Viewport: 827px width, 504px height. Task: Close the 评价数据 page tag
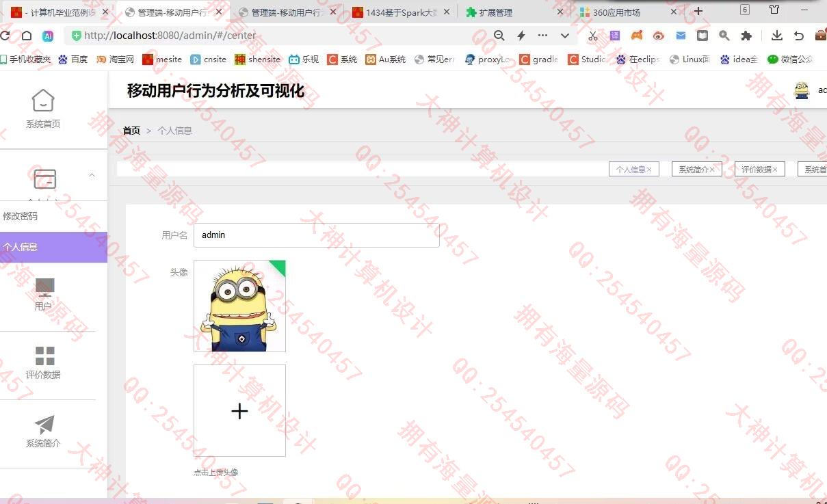[x=775, y=170]
